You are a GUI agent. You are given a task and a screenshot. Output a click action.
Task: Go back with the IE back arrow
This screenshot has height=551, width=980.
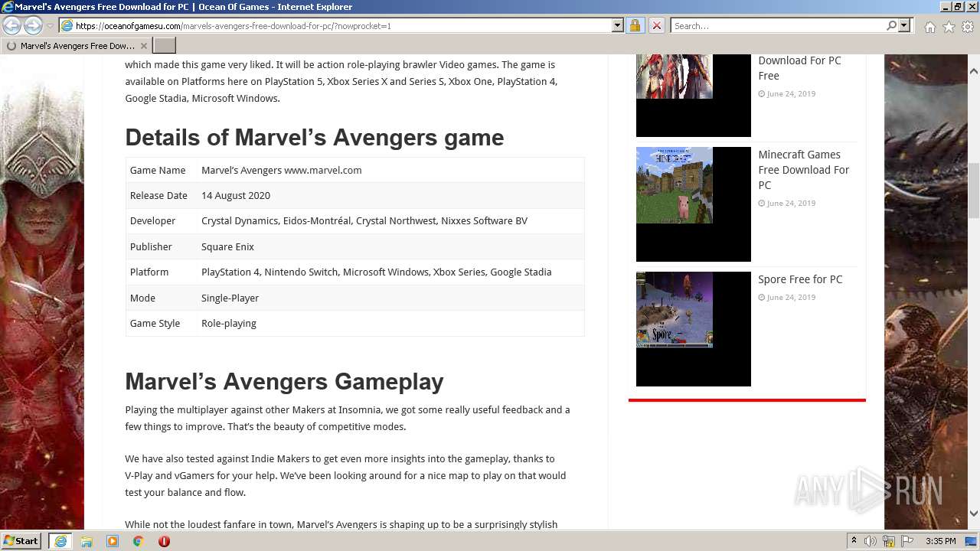12,26
